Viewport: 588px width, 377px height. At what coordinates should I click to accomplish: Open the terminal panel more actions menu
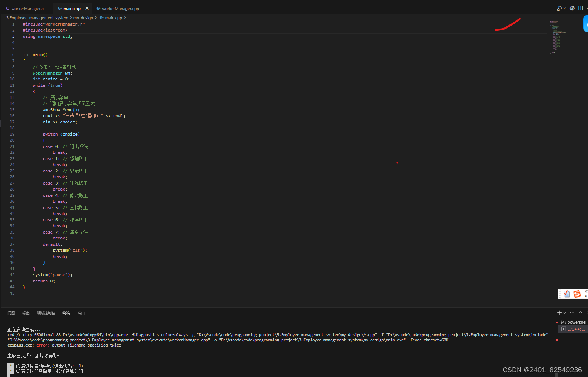click(572, 313)
